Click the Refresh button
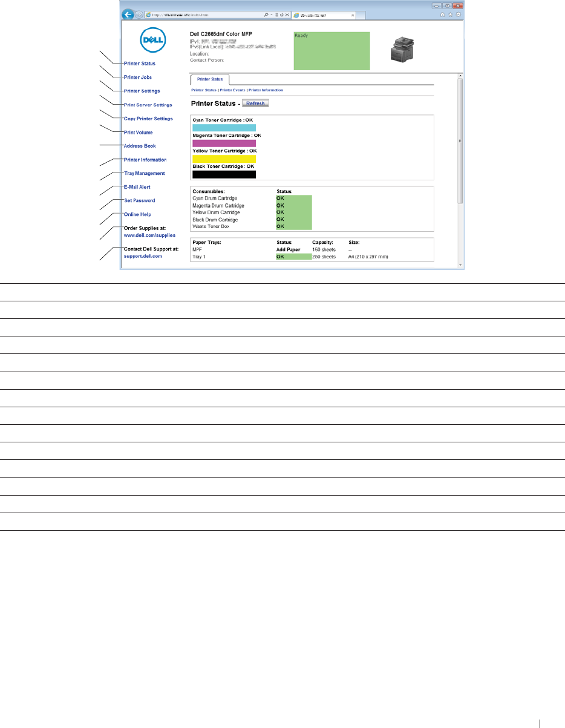The image size is (565, 728). coord(255,103)
